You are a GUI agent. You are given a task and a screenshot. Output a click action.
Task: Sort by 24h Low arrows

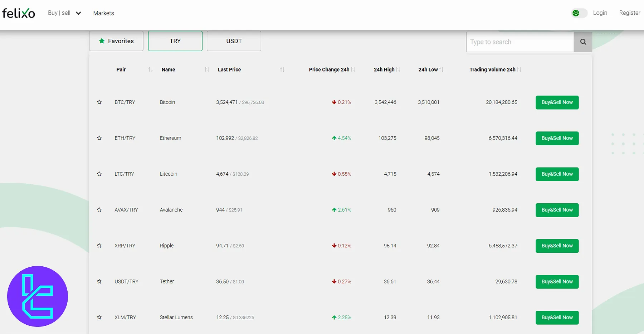coord(441,69)
